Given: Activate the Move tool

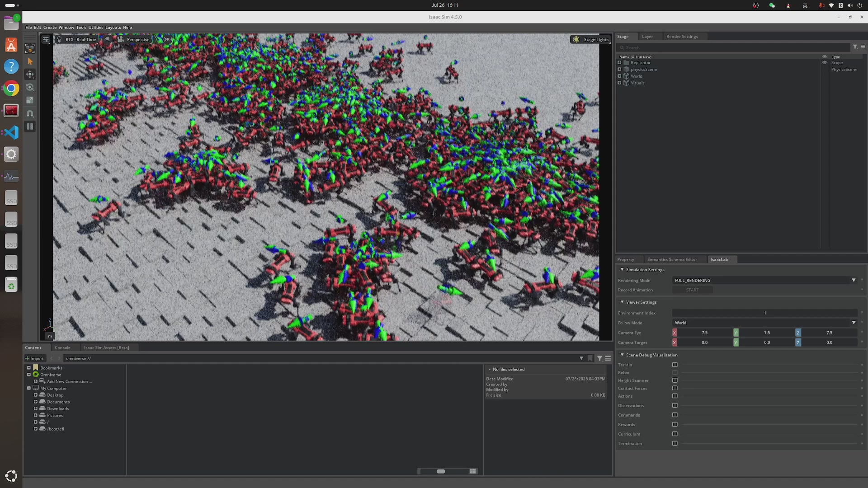Looking at the screenshot, I should click(30, 74).
